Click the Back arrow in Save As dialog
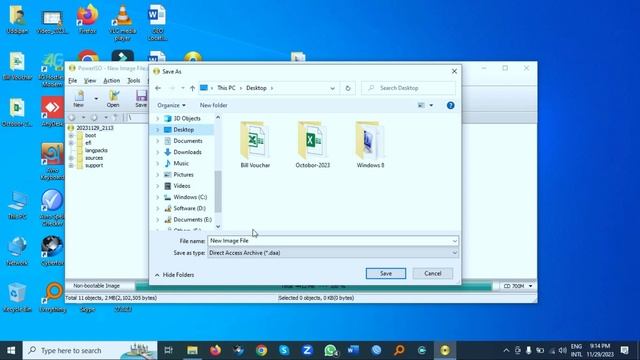 point(158,88)
